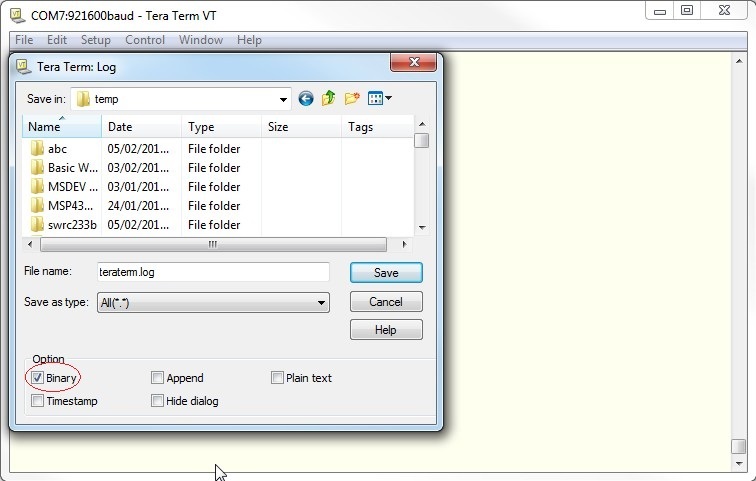Sort by Size column header
Viewport: 756px width, 481px height.
301,127
